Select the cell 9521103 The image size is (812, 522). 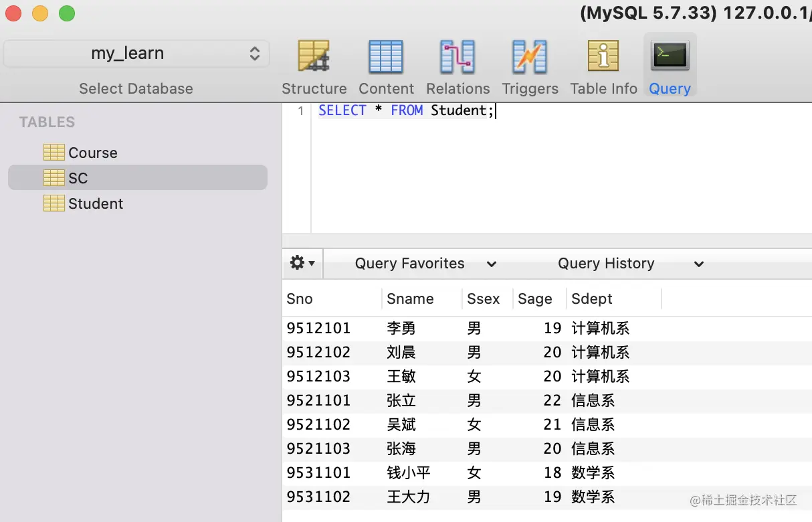click(318, 449)
